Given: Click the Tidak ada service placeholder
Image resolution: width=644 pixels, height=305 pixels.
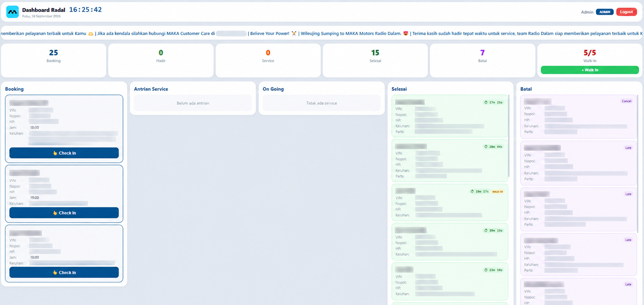Looking at the screenshot, I should (321, 103).
